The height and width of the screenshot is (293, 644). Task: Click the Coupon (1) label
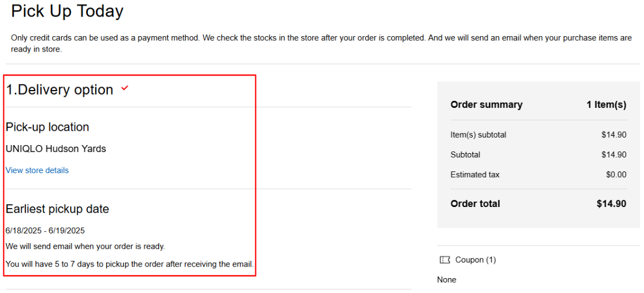tap(475, 260)
